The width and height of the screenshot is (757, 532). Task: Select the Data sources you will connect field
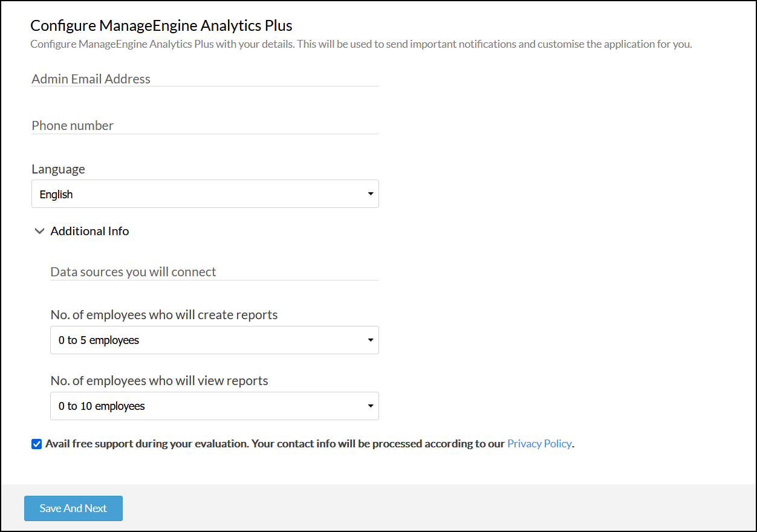214,272
